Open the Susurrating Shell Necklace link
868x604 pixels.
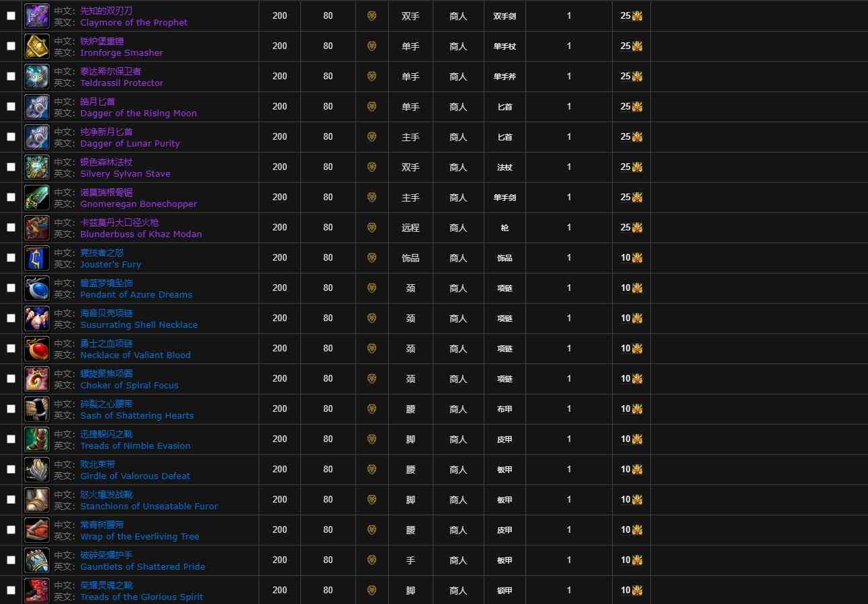(x=139, y=325)
